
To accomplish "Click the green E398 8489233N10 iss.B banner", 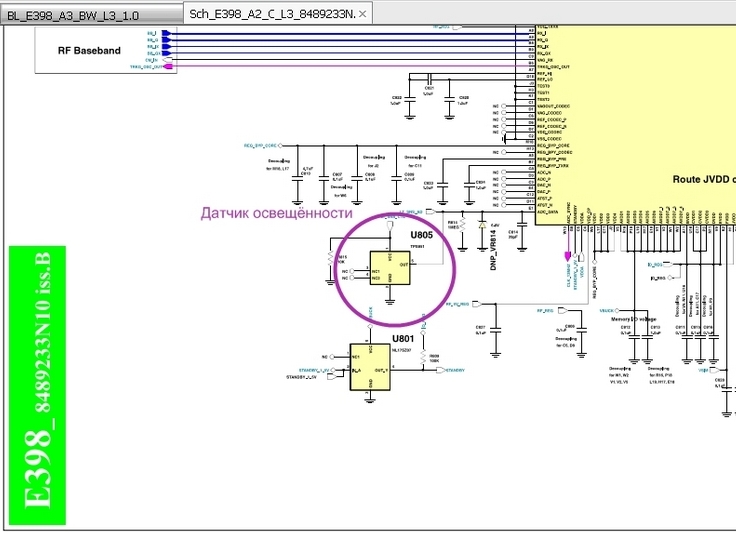I will (x=38, y=385).
